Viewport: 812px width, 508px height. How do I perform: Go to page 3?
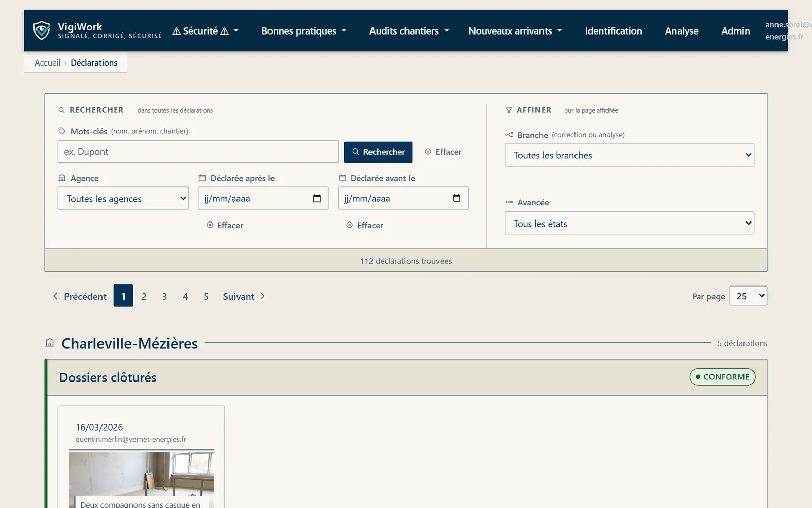[164, 296]
